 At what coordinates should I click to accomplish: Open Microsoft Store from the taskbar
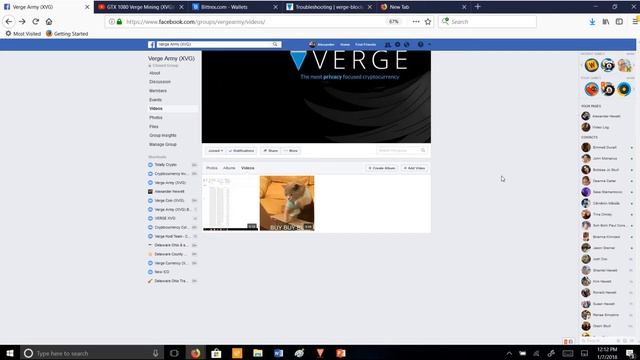pos(216,353)
